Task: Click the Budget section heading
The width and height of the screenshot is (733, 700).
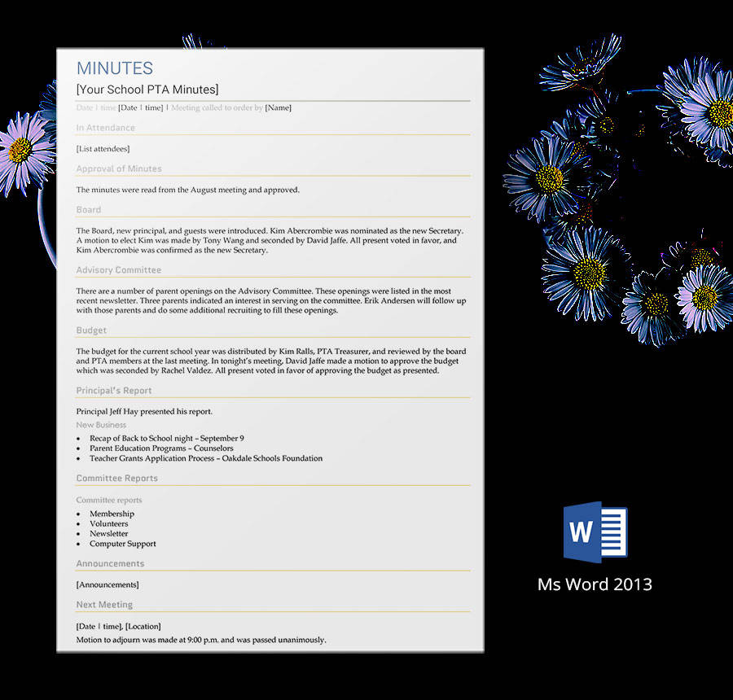Action: pyautogui.click(x=91, y=330)
